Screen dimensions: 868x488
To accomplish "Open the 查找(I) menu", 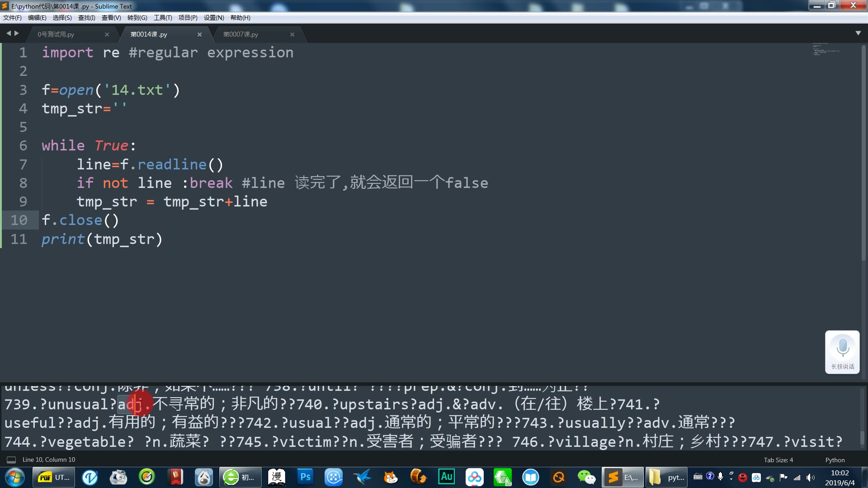I will [86, 18].
